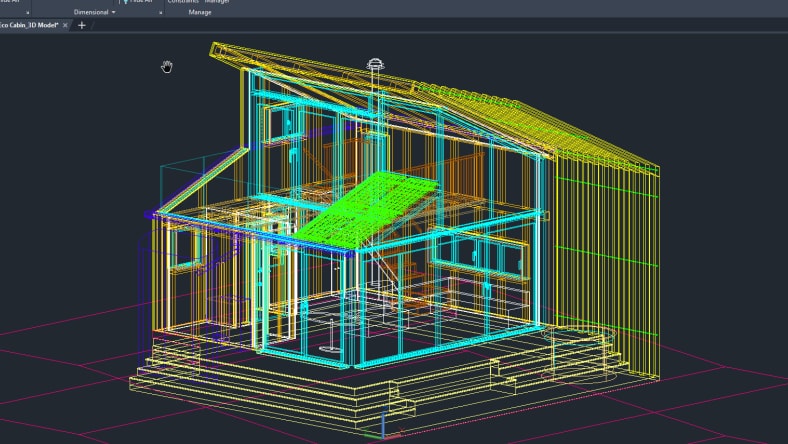Open the Eco Cabin_3D Model drawing tab

(29, 25)
